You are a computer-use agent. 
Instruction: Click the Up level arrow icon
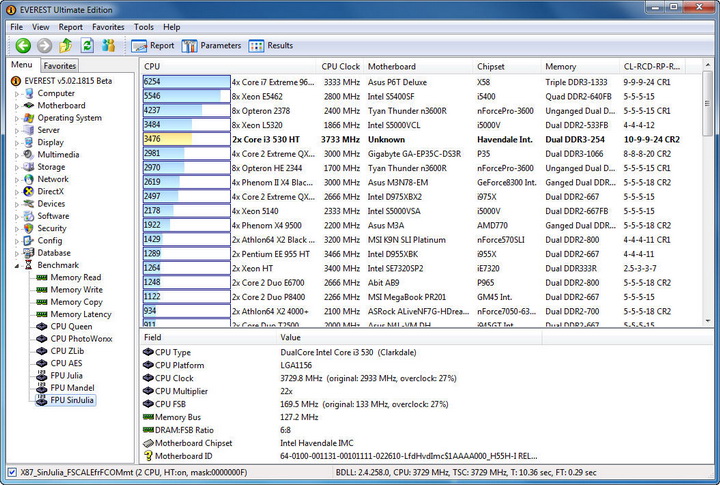click(66, 45)
